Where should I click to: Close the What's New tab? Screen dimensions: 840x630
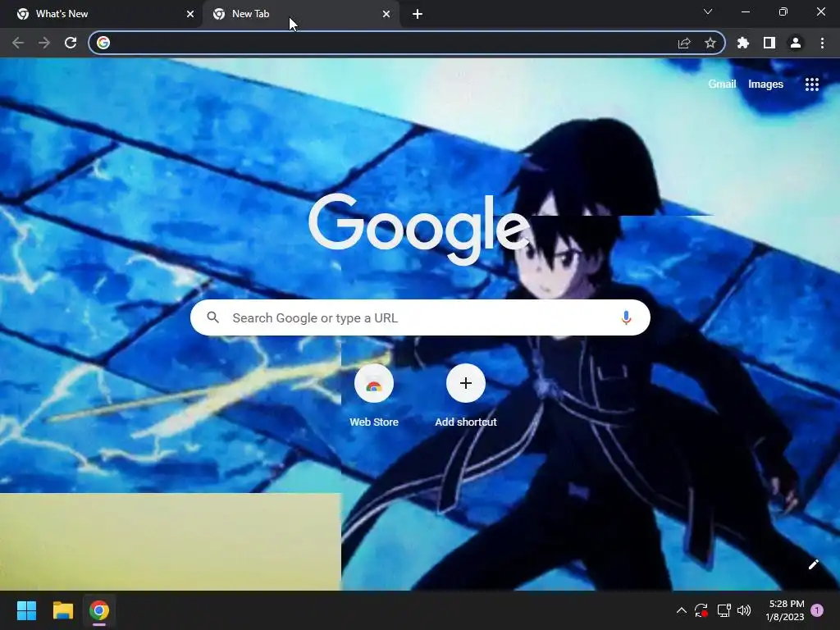[x=190, y=14]
